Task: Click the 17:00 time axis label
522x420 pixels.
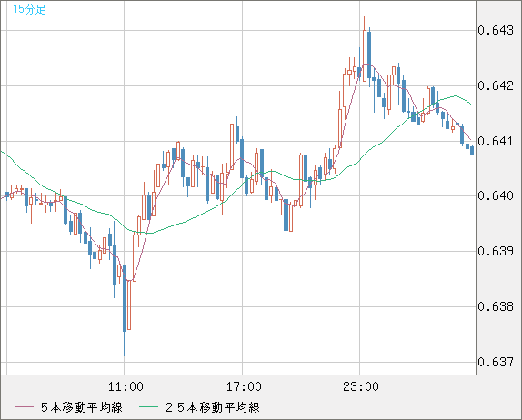Action: pyautogui.click(x=244, y=386)
